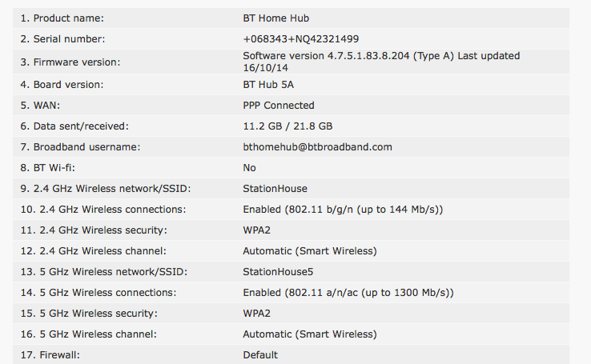The height and width of the screenshot is (364, 591).
Task: Click the 802.11 a/n/ac connections value
Action: coord(348,293)
